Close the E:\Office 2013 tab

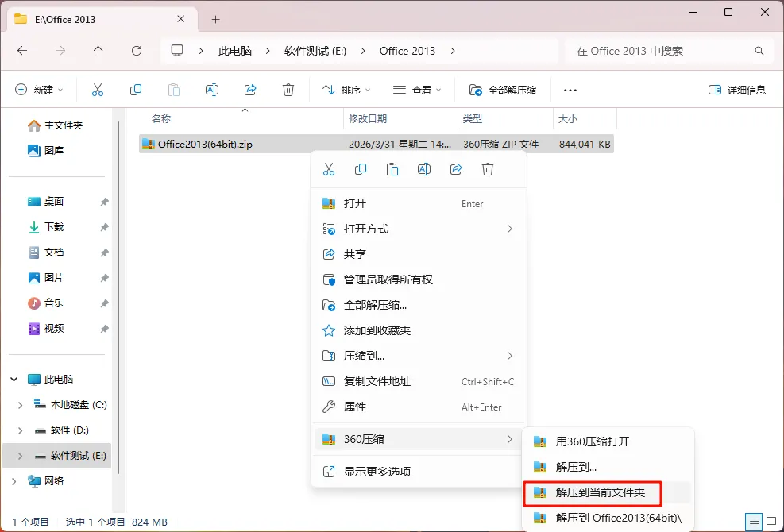[181, 19]
